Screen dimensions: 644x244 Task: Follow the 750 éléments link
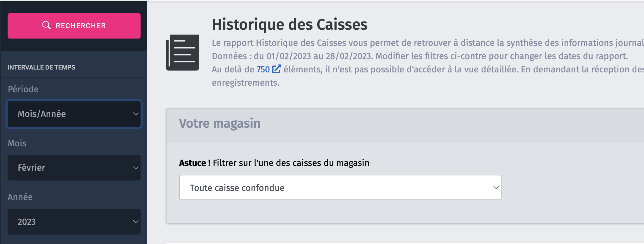[263, 69]
